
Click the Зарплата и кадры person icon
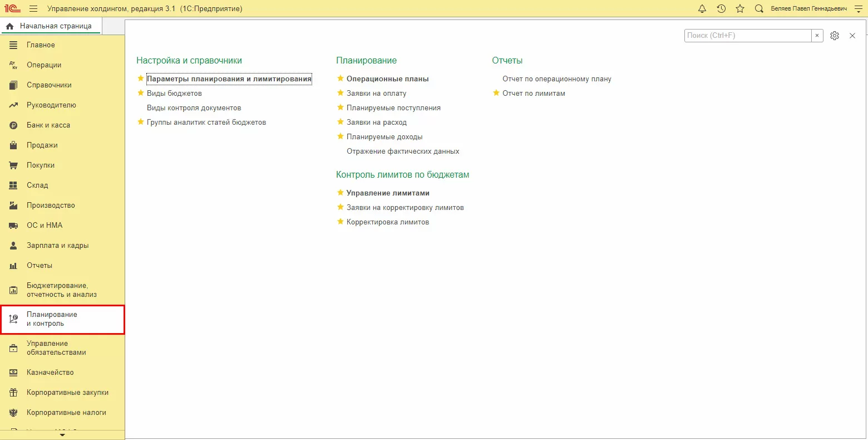point(14,246)
